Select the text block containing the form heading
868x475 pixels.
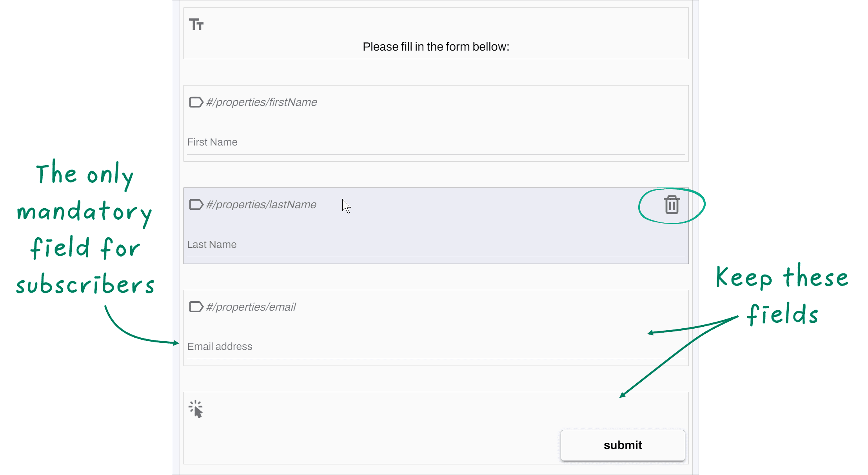click(x=435, y=33)
